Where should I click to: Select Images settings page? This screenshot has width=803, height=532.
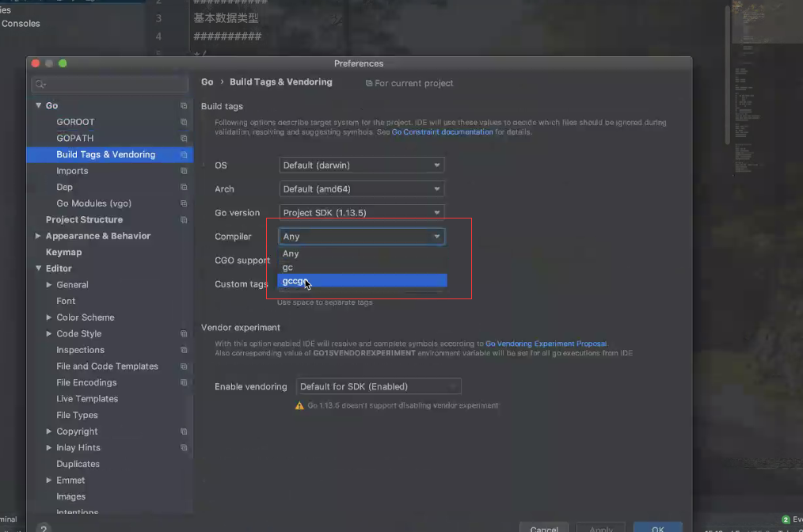pyautogui.click(x=70, y=496)
